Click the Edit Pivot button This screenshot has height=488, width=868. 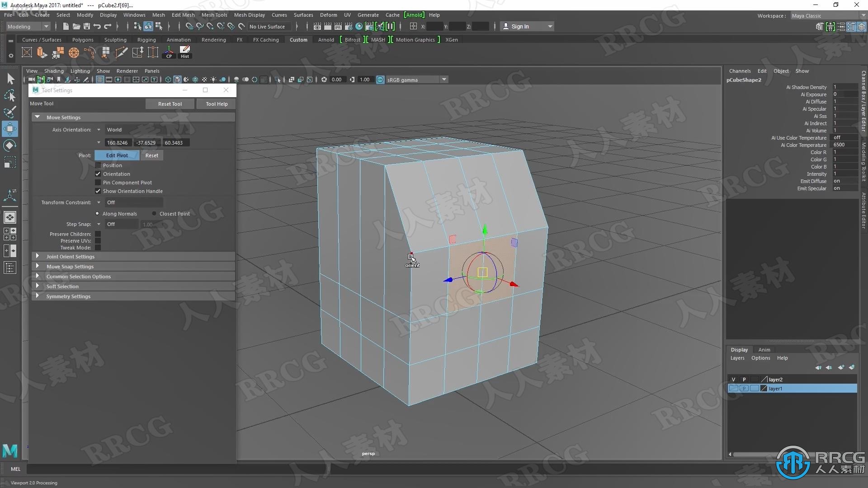tap(117, 155)
